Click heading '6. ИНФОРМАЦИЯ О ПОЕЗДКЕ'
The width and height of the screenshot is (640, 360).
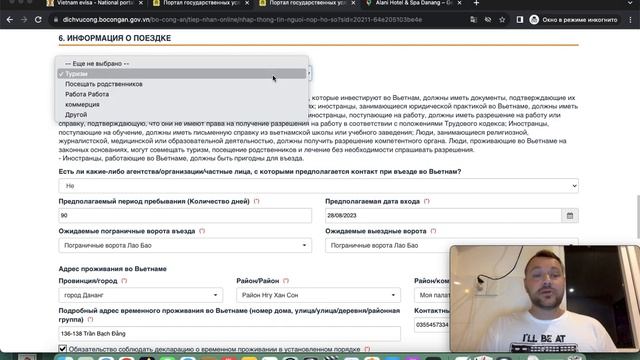tap(115, 38)
